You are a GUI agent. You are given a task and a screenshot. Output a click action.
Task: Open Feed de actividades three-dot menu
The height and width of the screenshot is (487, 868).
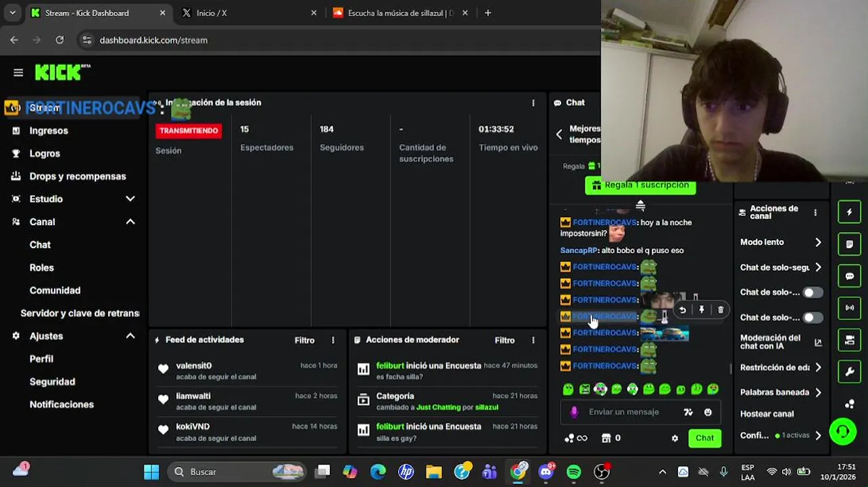point(333,340)
